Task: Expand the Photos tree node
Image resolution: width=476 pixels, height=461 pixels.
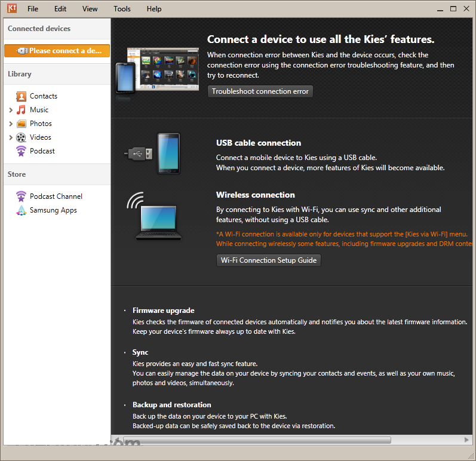Action: [11, 124]
